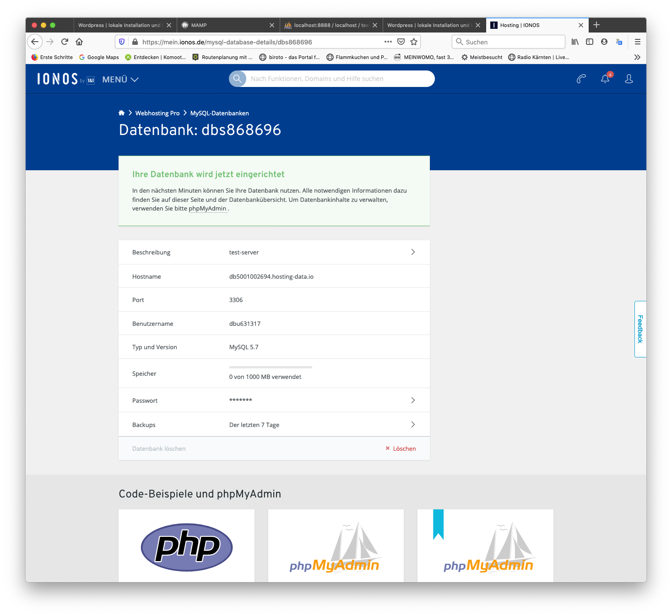The height and width of the screenshot is (616, 672).
Task: Click the IONOS search magnifier icon
Action: pyautogui.click(x=237, y=79)
